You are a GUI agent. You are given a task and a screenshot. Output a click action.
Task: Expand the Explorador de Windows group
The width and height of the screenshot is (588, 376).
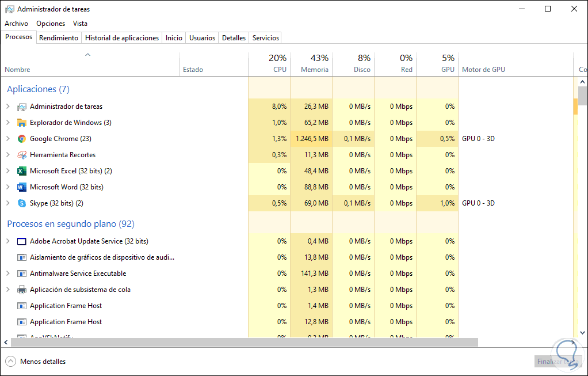8,123
